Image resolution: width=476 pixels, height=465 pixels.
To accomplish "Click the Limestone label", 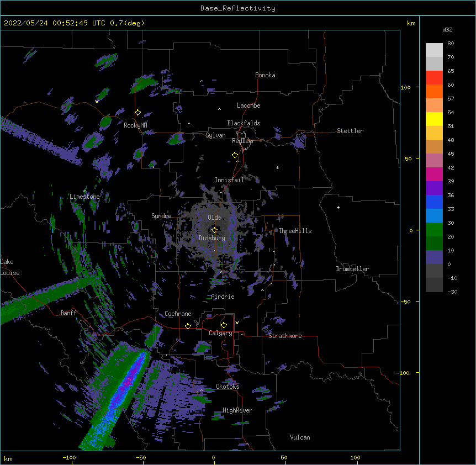I will tap(84, 197).
